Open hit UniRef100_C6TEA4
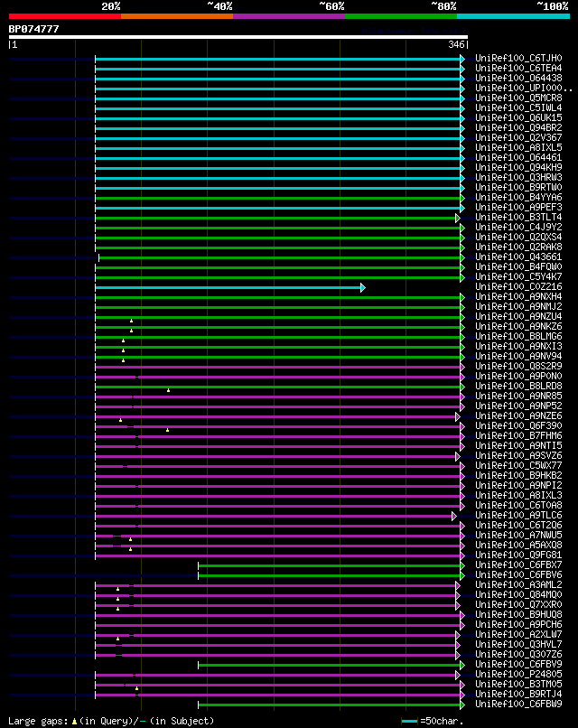Screen dimensions: 578x728 click(518, 69)
